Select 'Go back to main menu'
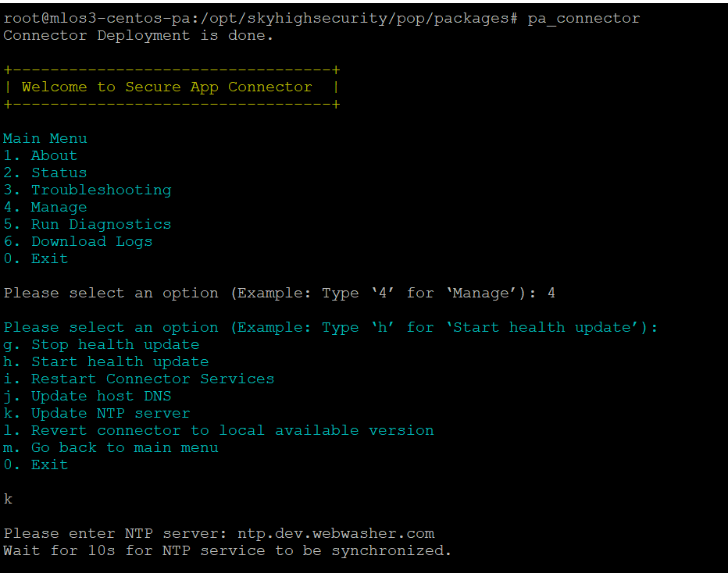The height and width of the screenshot is (573, 728). [110, 447]
